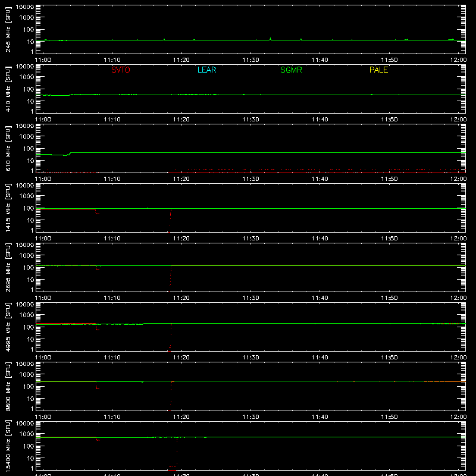Click the 10 tick on 1415 MHz axis

[31, 220]
